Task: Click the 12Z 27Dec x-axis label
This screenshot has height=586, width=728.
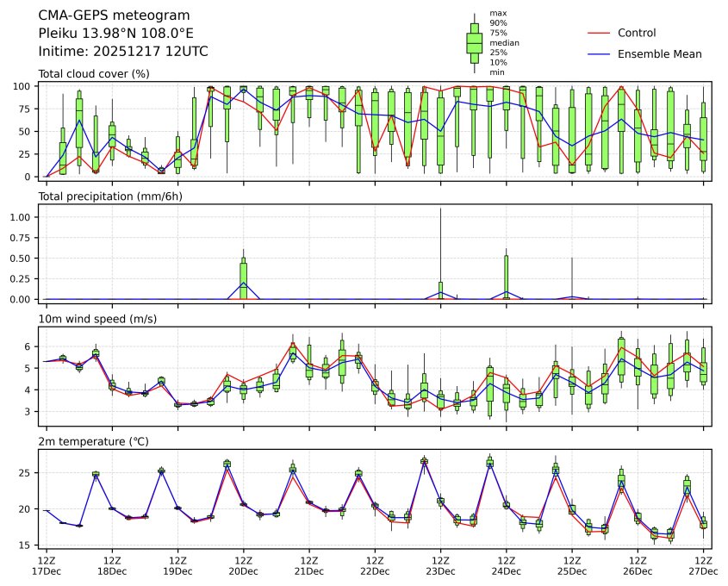Action: tap(703, 565)
